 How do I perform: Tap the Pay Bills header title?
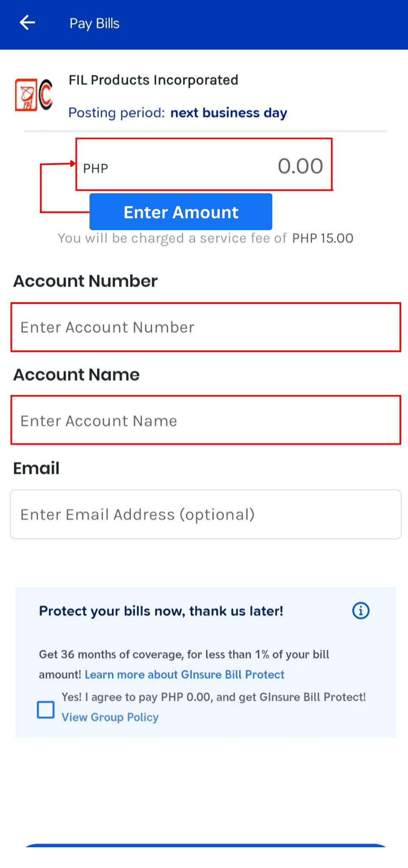[95, 23]
